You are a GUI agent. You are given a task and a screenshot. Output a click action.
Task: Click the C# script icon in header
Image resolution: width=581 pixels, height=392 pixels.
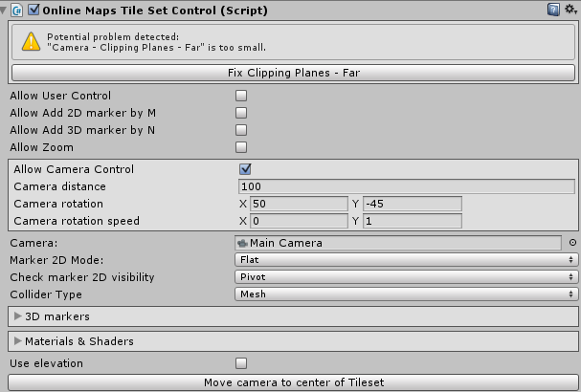click(17, 11)
